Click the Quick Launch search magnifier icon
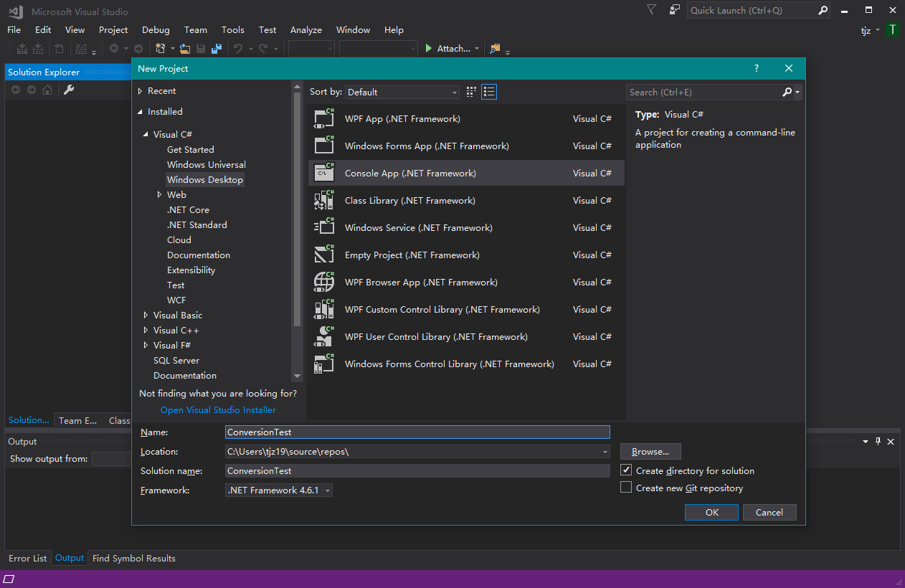 (823, 10)
